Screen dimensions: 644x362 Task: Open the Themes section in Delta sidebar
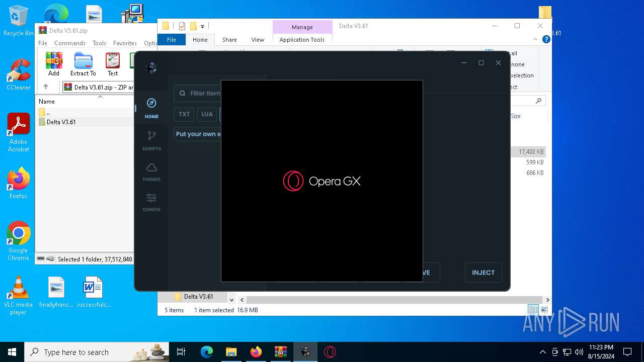tap(151, 172)
